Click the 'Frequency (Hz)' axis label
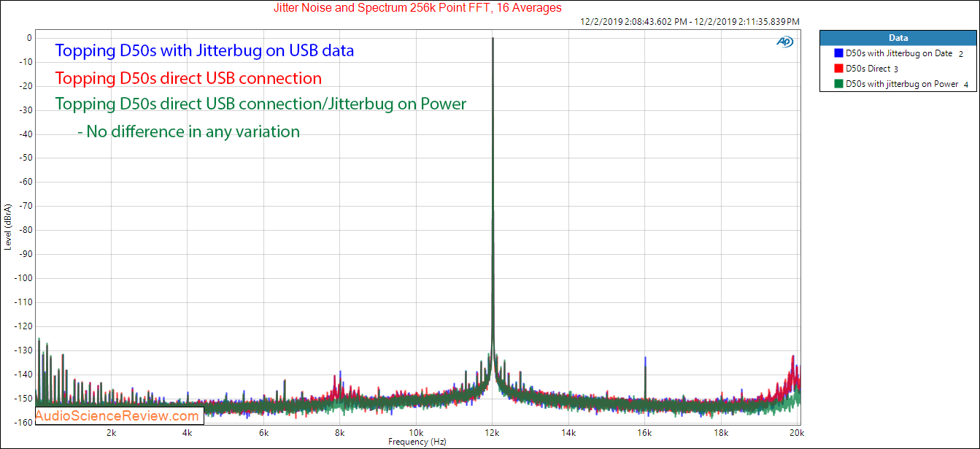 point(417,442)
